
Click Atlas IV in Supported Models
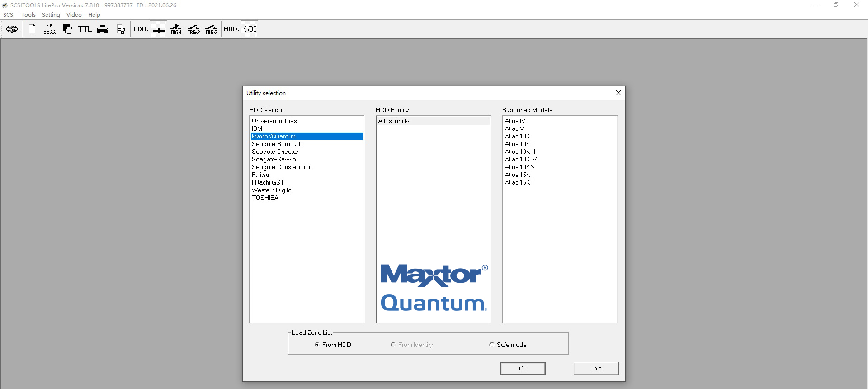pyautogui.click(x=560, y=121)
